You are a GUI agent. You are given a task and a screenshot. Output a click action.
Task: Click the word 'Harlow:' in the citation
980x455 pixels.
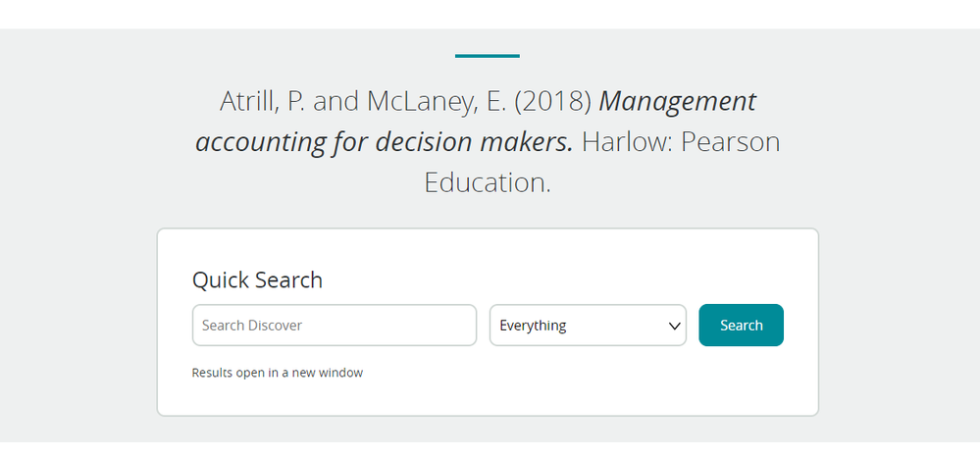[626, 142]
